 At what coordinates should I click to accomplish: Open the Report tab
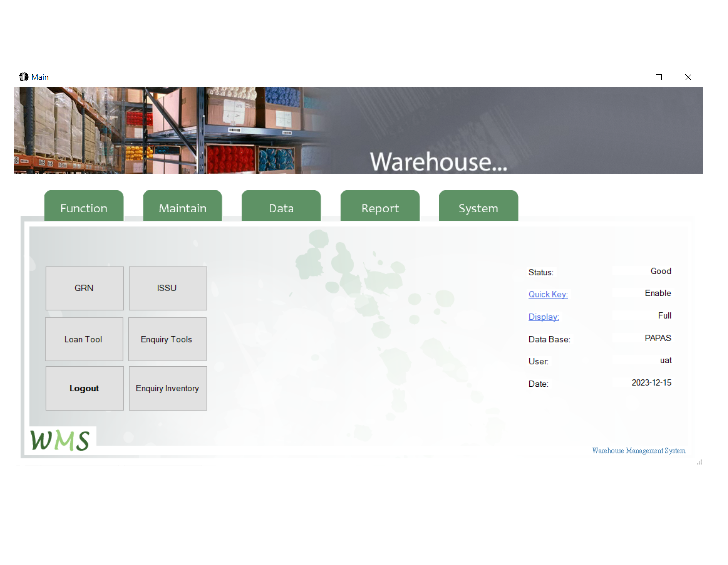[380, 206]
